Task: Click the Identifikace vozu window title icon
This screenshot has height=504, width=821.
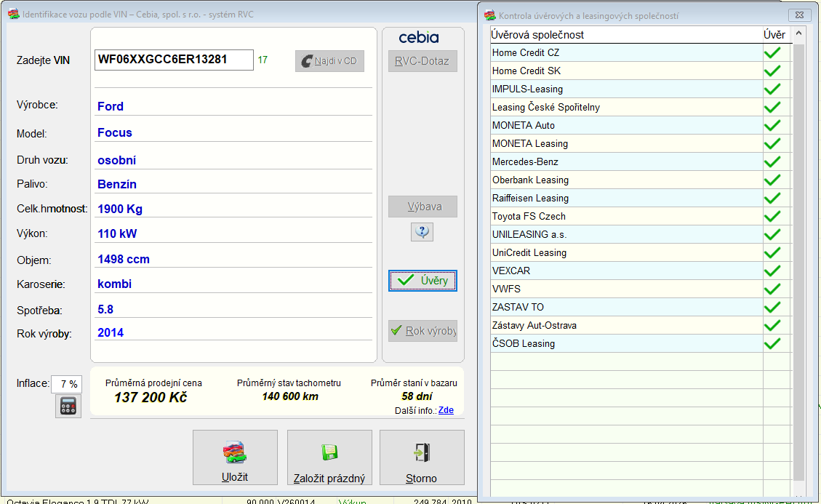Action: (13, 14)
